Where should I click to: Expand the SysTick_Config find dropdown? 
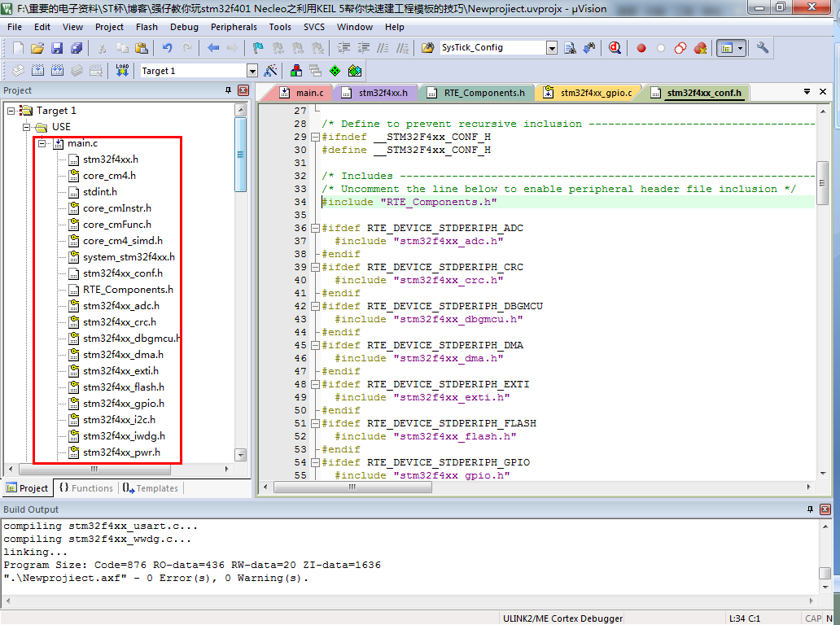pyautogui.click(x=552, y=48)
